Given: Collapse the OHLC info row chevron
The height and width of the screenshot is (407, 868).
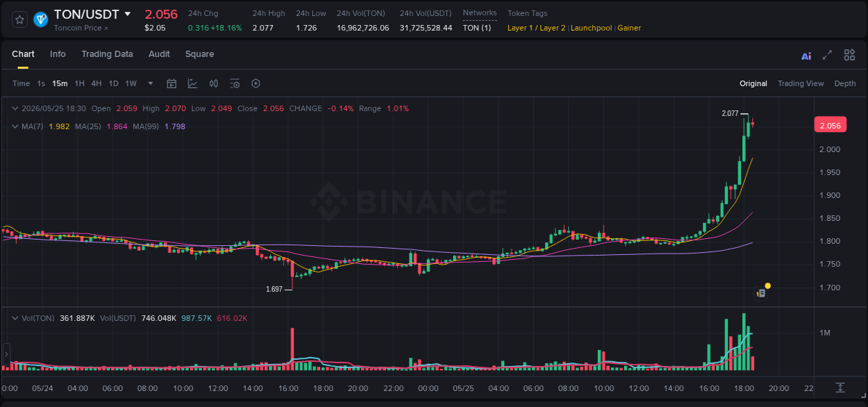Looking at the screenshot, I should point(15,108).
